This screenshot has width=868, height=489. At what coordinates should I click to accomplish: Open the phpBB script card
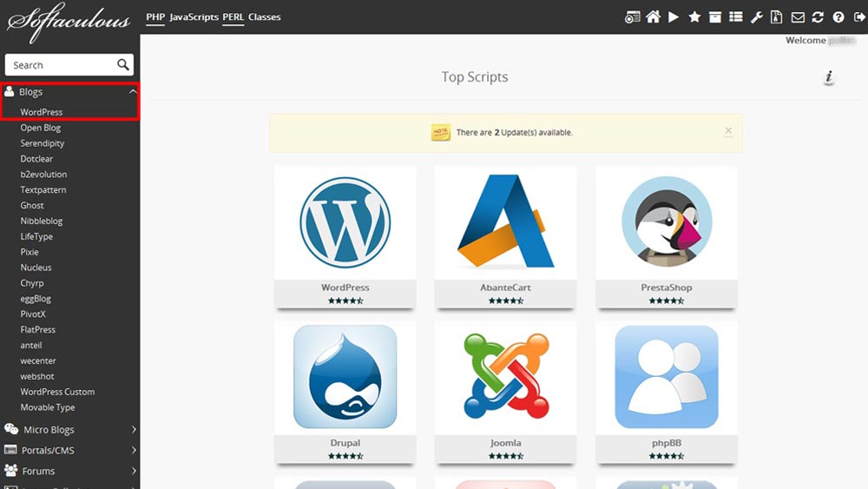667,392
